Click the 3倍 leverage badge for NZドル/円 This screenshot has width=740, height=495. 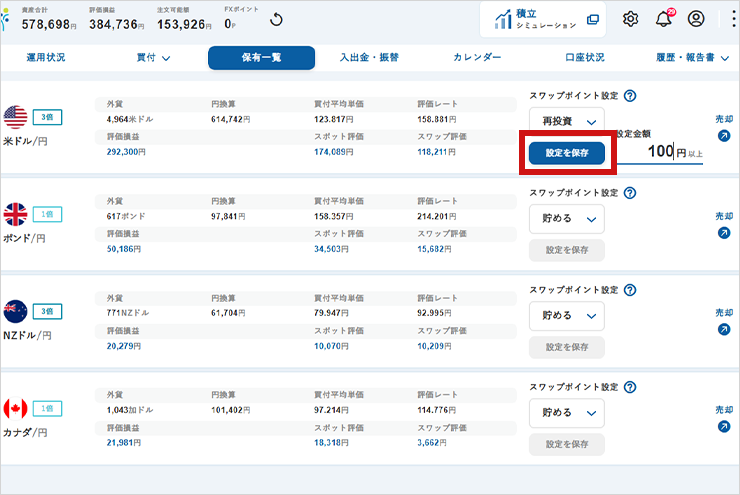pyautogui.click(x=47, y=311)
